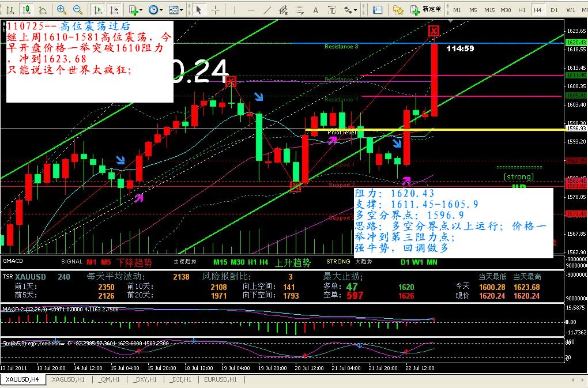Expand the periods dropdown arrow

click(161, 10)
